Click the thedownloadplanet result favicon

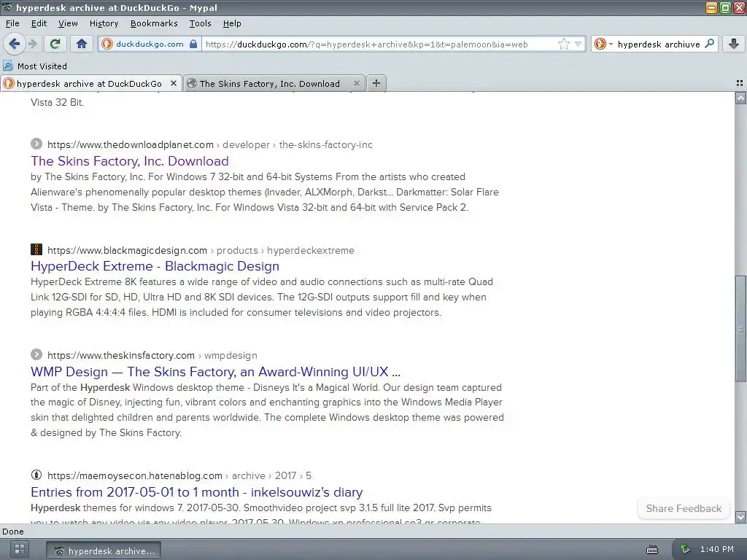coord(36,144)
